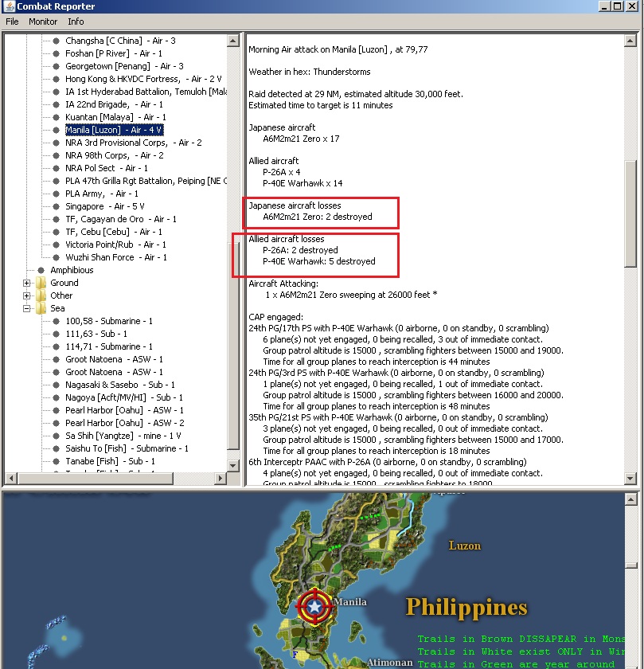The image size is (644, 669).
Task: Click 'Morning Air attack on Manila' heading
Action: point(338,49)
